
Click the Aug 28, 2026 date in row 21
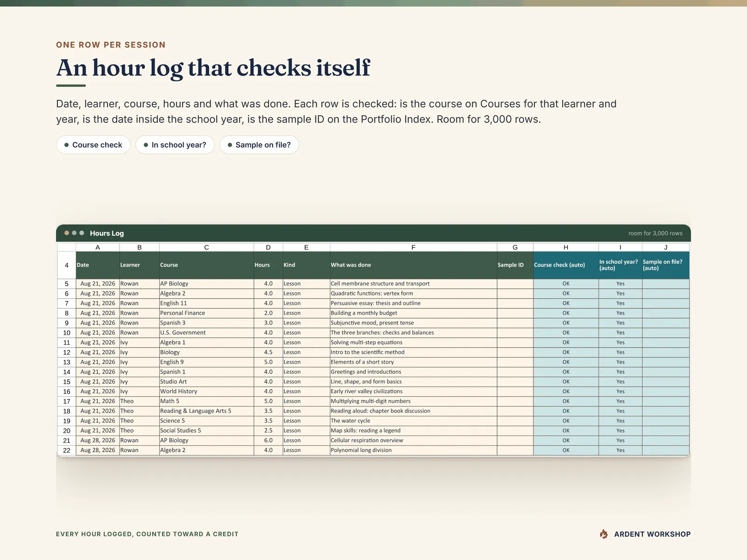98,441
